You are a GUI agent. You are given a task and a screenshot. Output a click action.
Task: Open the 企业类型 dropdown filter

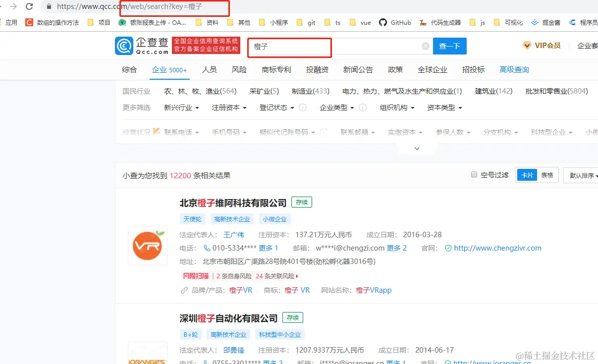point(337,107)
